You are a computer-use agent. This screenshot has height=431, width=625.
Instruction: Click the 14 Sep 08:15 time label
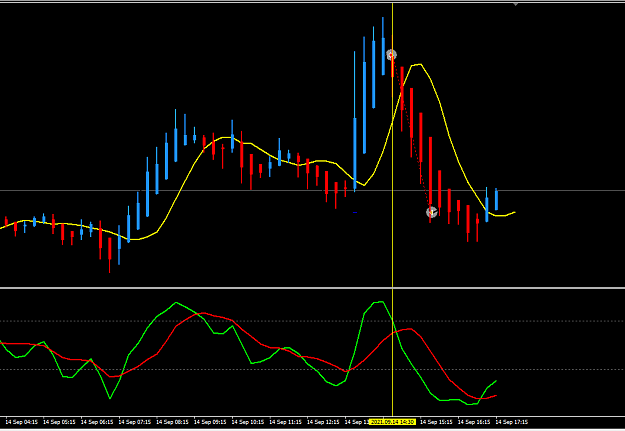(x=172, y=422)
